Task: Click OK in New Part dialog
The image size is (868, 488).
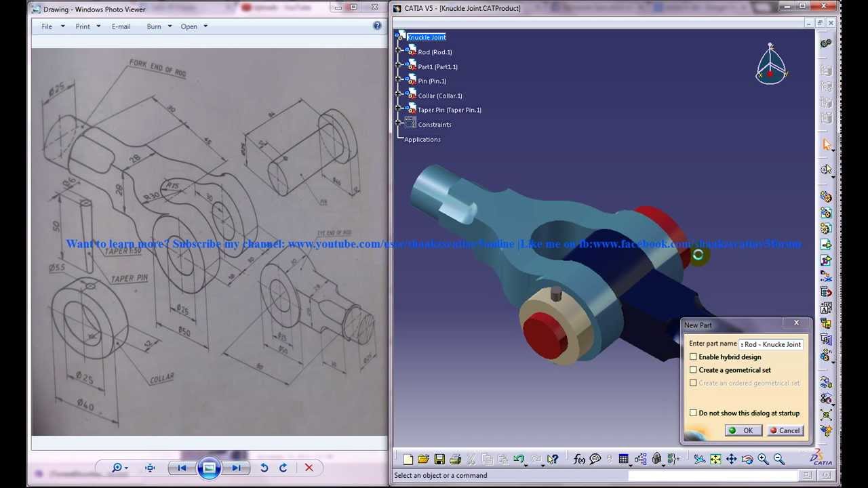Action: tap(743, 430)
